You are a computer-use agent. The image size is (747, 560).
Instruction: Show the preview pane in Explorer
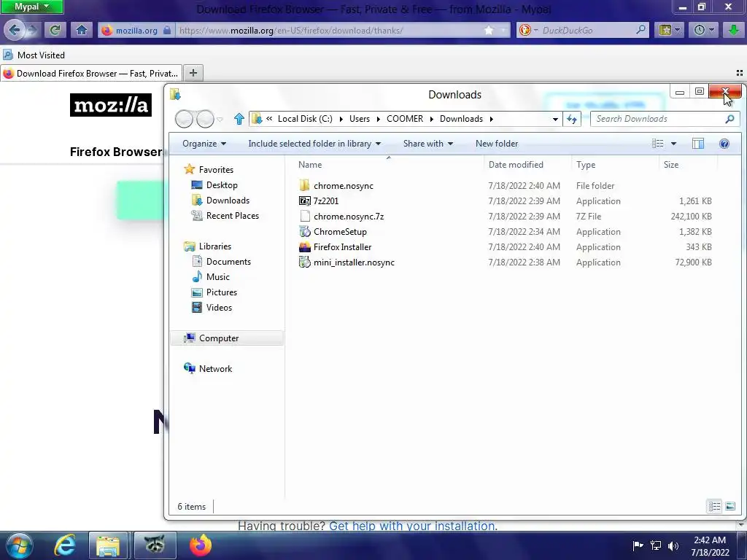(698, 144)
